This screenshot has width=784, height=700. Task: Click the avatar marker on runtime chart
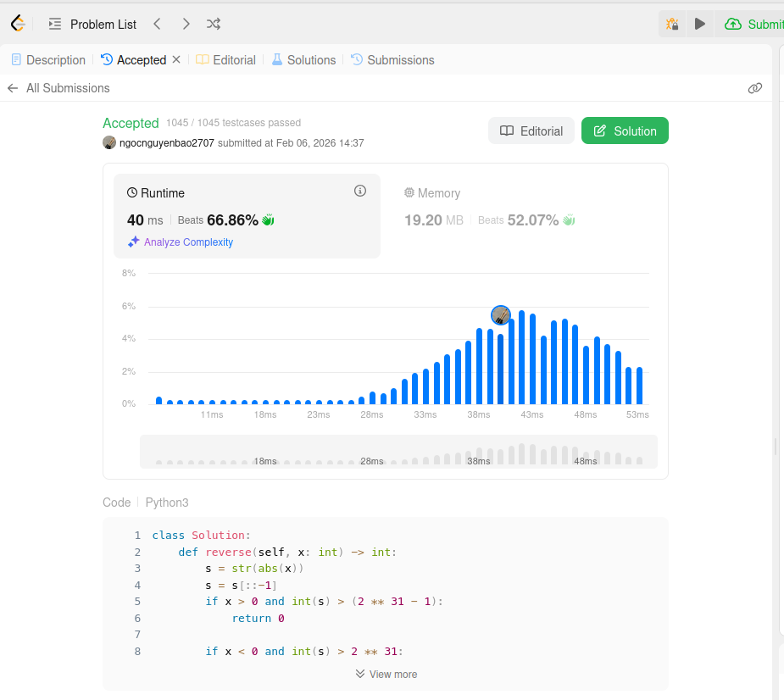tap(501, 315)
